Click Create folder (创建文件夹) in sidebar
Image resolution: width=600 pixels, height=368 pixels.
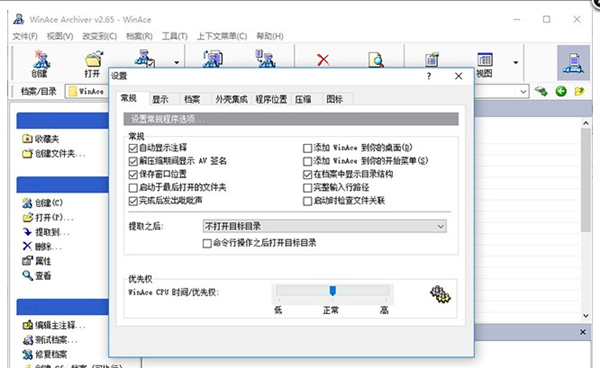54,153
